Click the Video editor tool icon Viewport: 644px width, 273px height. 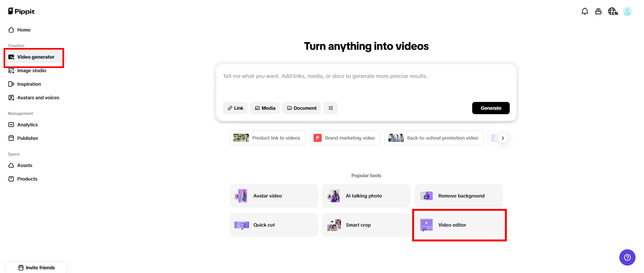[426, 225]
